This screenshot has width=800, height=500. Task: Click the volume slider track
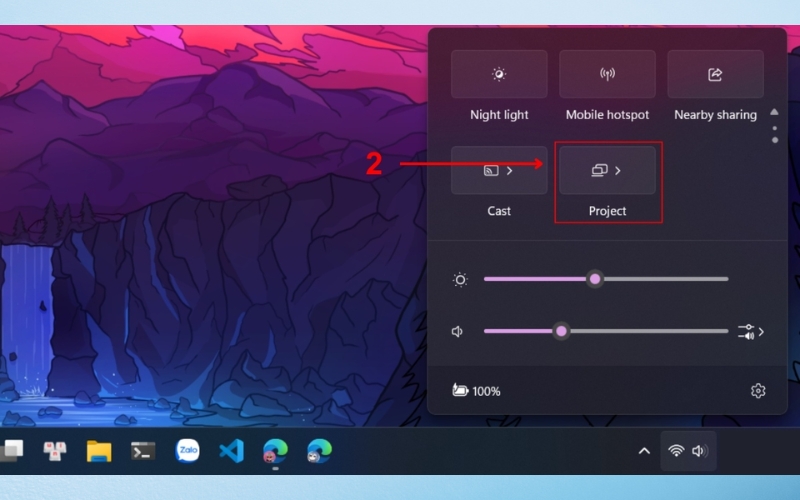[x=640, y=331]
